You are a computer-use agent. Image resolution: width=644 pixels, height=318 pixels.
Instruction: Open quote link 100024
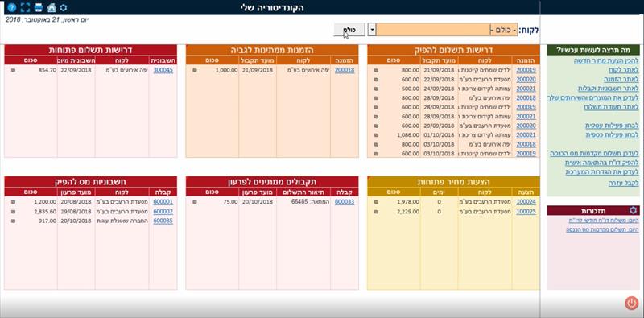[x=526, y=202]
